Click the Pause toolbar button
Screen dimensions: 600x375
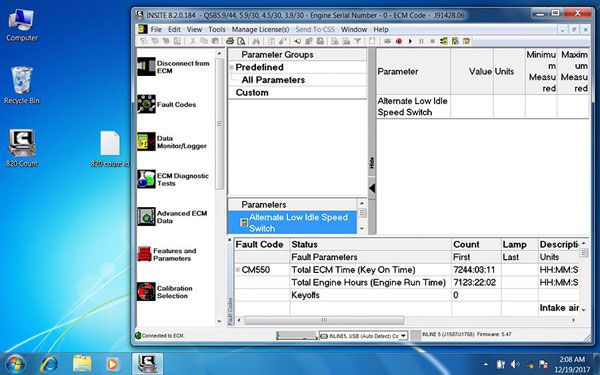point(421,41)
